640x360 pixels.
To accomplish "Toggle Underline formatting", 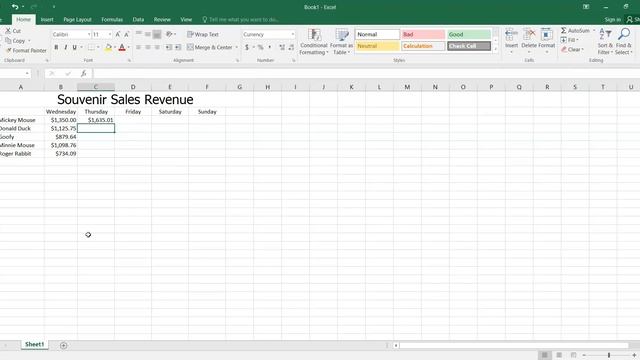I will pos(74,47).
